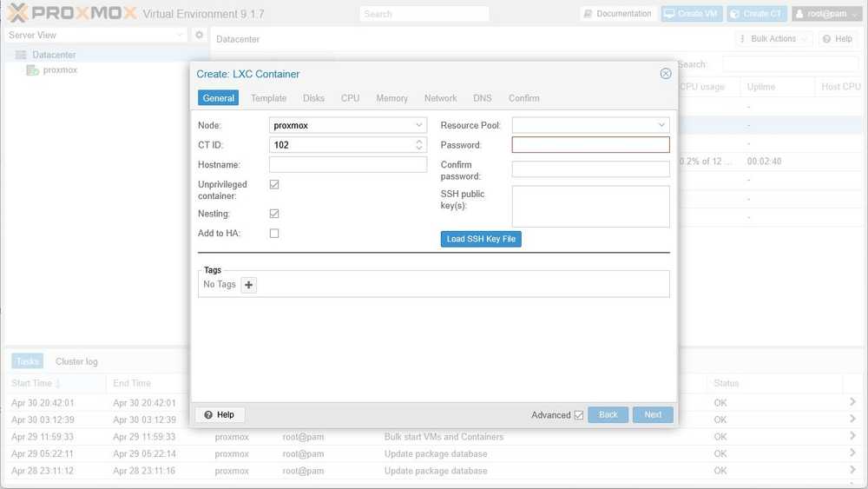Switch to the Network tab

point(441,98)
